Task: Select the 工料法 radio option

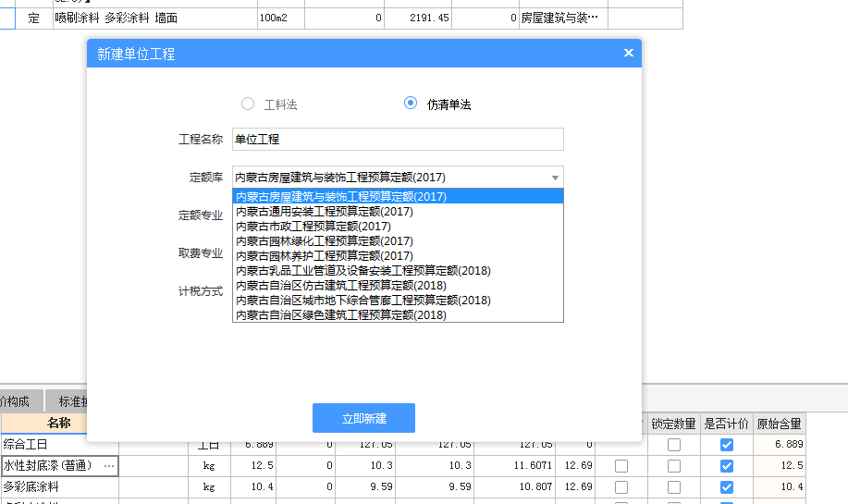Action: pos(248,104)
